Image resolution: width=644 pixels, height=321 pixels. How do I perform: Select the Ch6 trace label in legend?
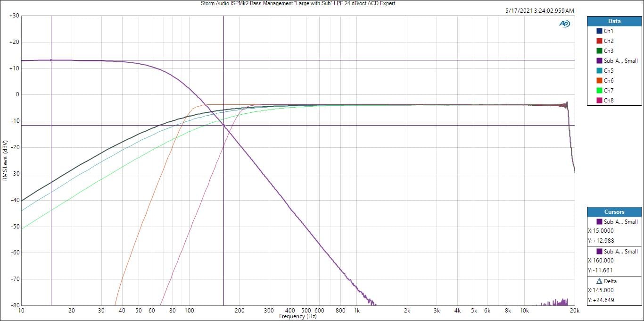click(x=609, y=81)
